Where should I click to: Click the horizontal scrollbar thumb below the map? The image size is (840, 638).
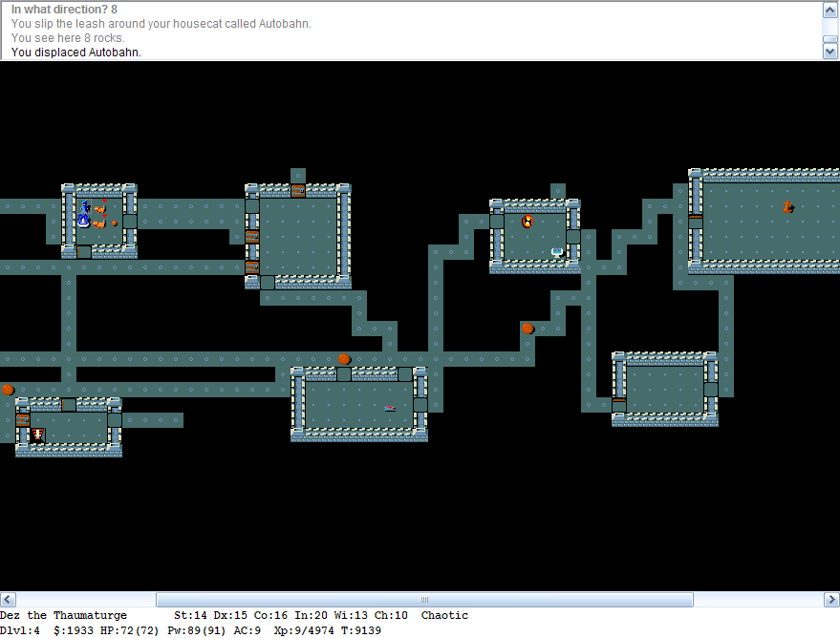(x=424, y=600)
